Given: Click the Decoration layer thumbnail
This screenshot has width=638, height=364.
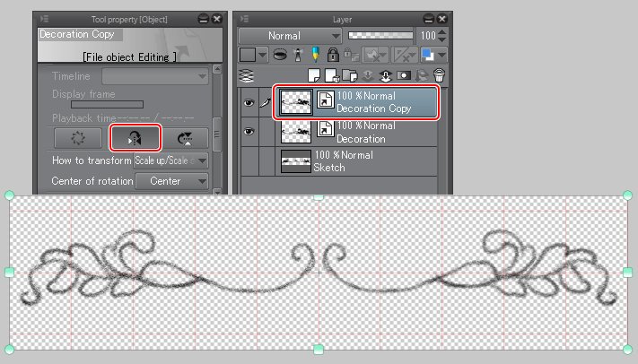Looking at the screenshot, I should [296, 132].
